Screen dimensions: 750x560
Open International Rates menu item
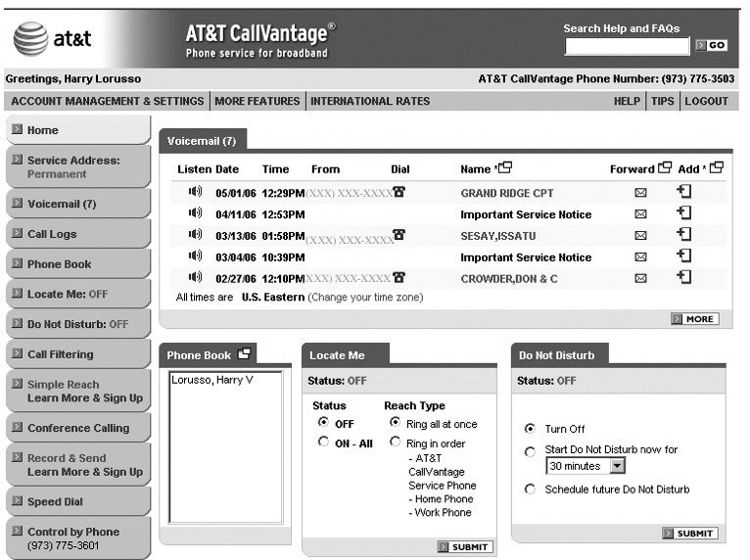tap(370, 101)
